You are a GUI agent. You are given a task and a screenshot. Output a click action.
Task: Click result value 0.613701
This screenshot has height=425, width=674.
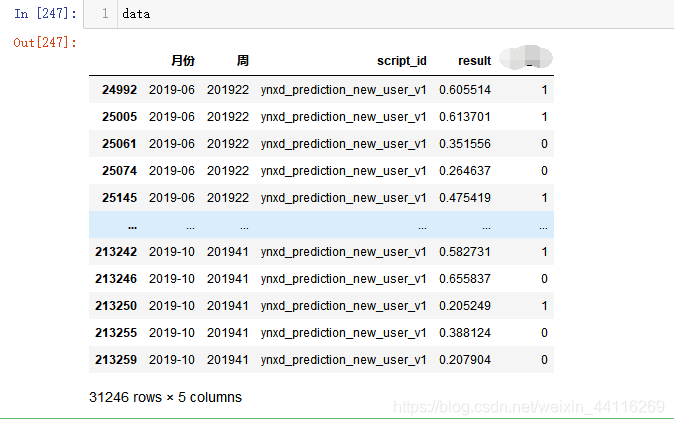(465, 117)
